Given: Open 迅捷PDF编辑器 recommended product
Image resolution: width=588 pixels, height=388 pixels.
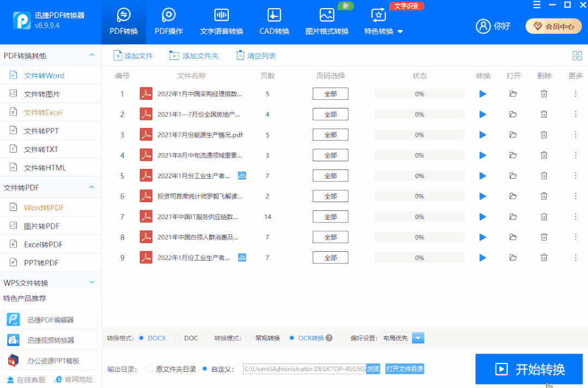Looking at the screenshot, I should [50, 320].
